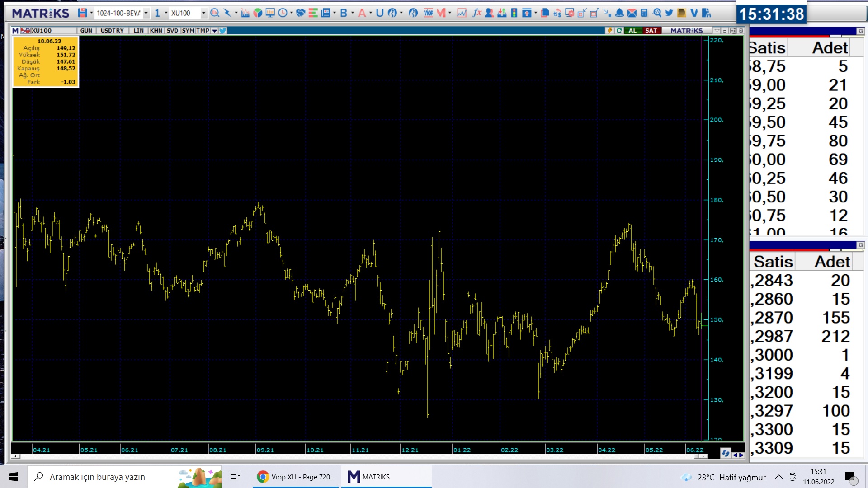Viewport: 868px width, 488px height.
Task: Open the yellow sticky note icon
Action: (x=681, y=13)
